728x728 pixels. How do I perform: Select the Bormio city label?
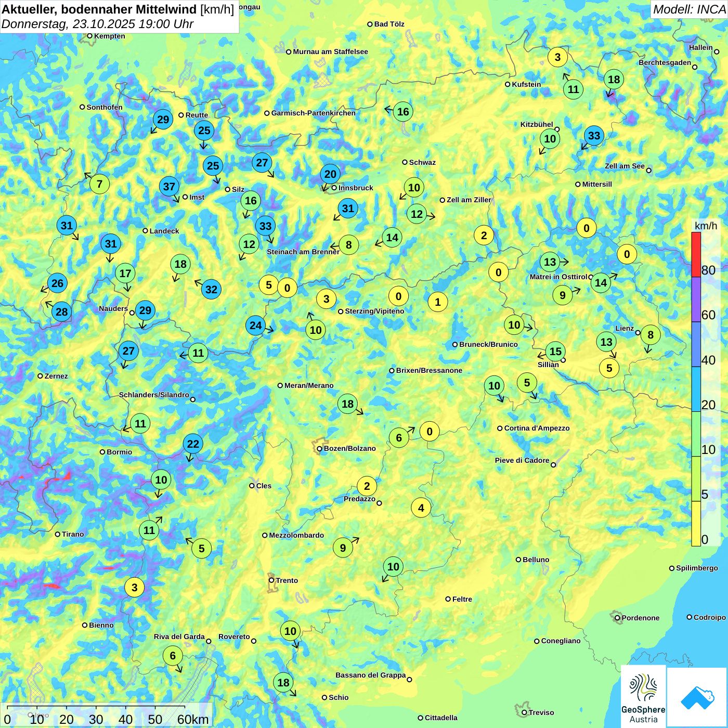pyautogui.click(x=119, y=452)
